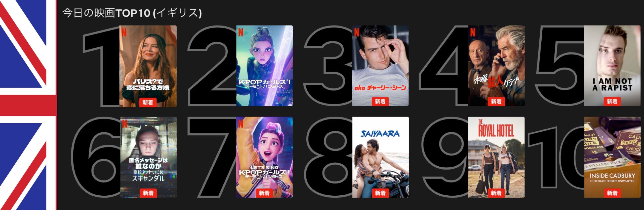The height and width of the screenshot is (210, 644).
Task: Open The Royal Hotel poster
Action: tap(496, 157)
